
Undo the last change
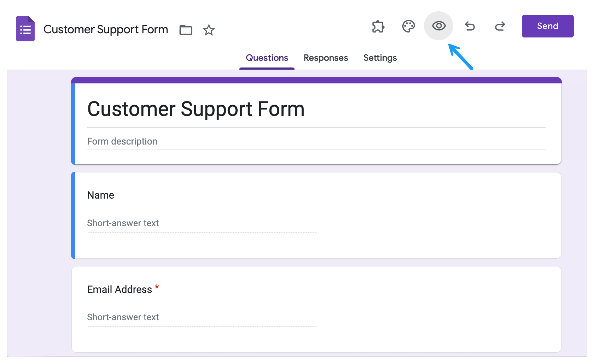tap(470, 26)
